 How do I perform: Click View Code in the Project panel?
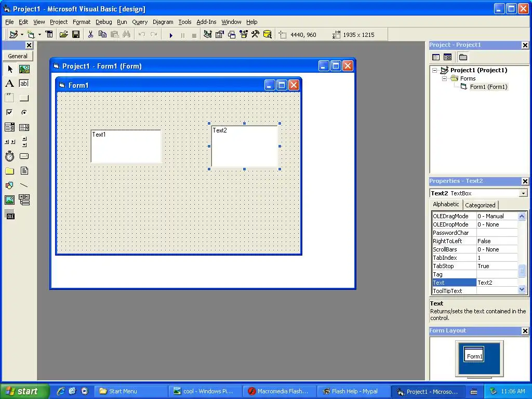click(436, 57)
